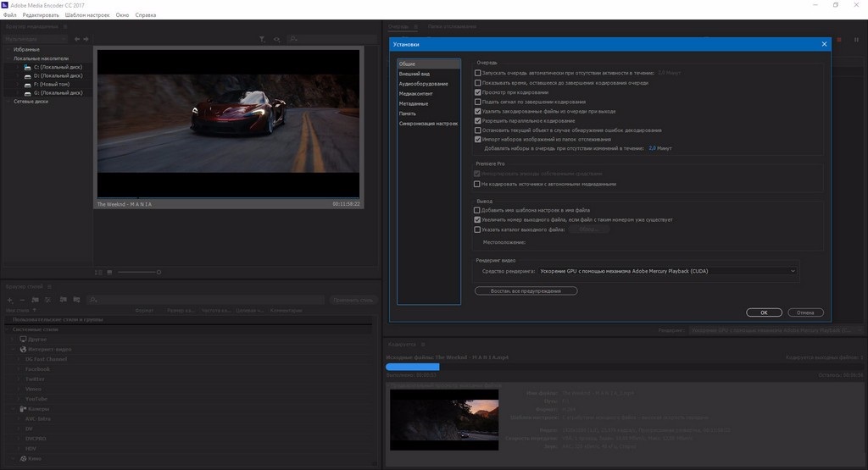The image size is (868, 470).
Task: Click the McLaren video thumbnail in media browser
Action: coord(228,124)
